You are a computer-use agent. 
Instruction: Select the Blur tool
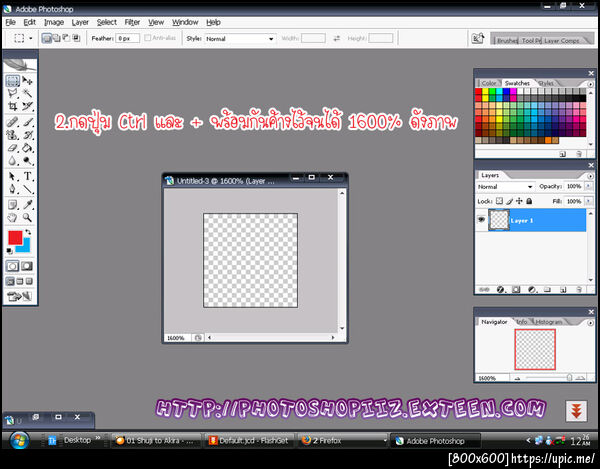tap(13, 161)
